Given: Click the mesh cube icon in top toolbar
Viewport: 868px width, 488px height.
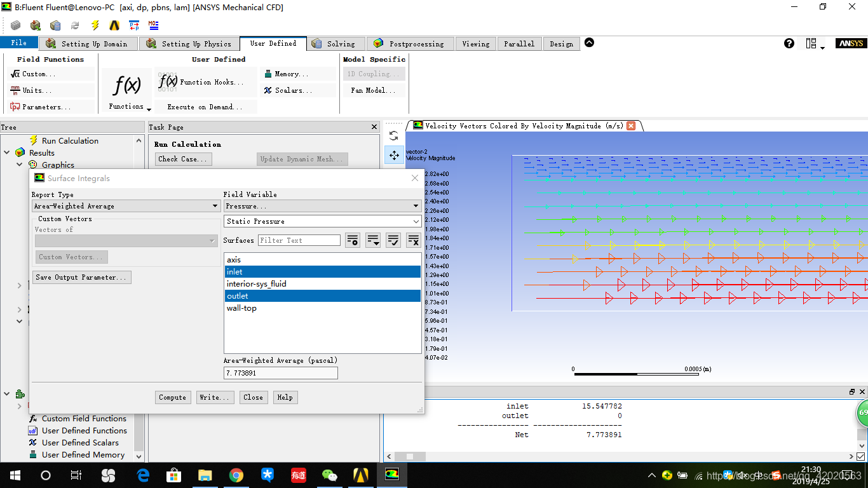Looking at the screenshot, I should [x=15, y=25].
